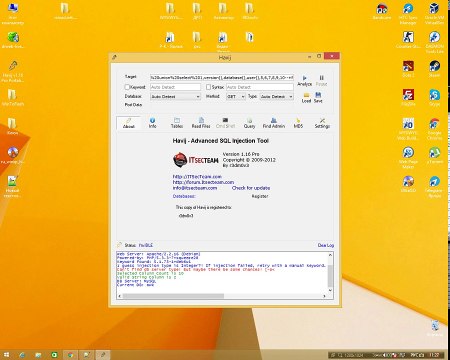
Task: Open the About tab
Action: pos(129,123)
